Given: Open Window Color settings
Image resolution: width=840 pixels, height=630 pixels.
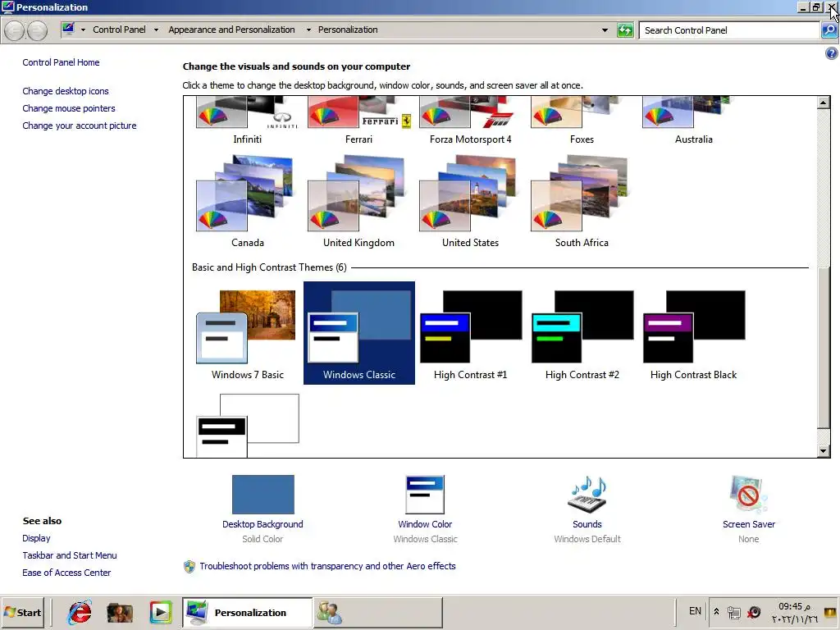Looking at the screenshot, I should tap(425, 494).
